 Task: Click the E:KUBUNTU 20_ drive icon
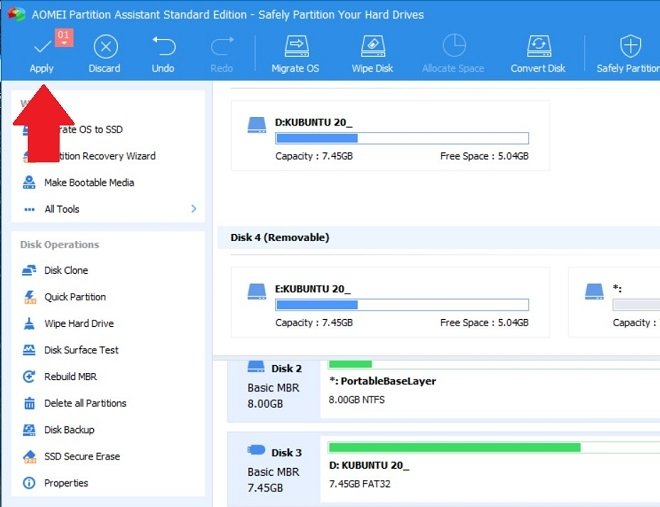[257, 292]
